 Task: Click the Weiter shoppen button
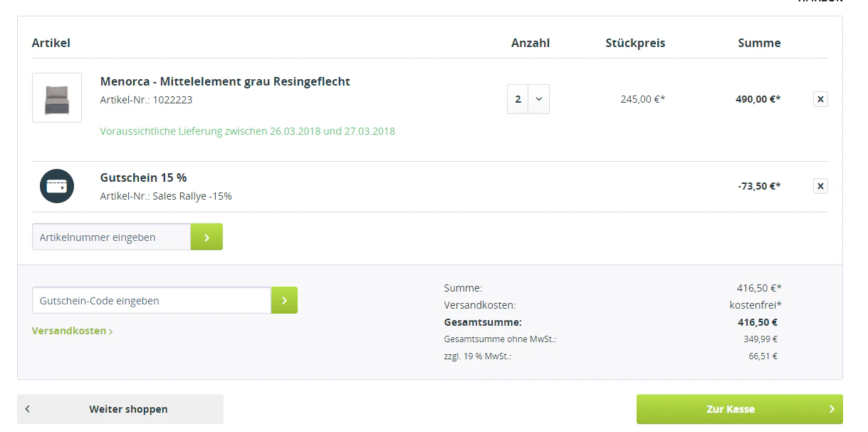click(x=120, y=409)
